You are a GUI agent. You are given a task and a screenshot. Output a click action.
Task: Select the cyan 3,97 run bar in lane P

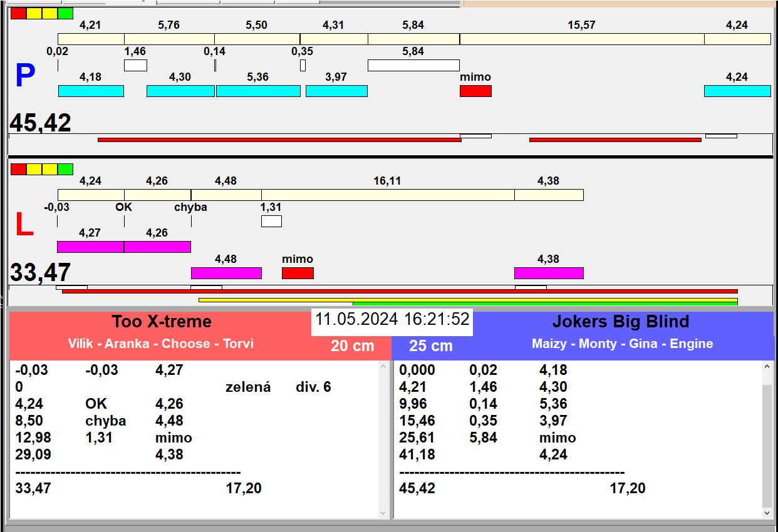(x=336, y=91)
